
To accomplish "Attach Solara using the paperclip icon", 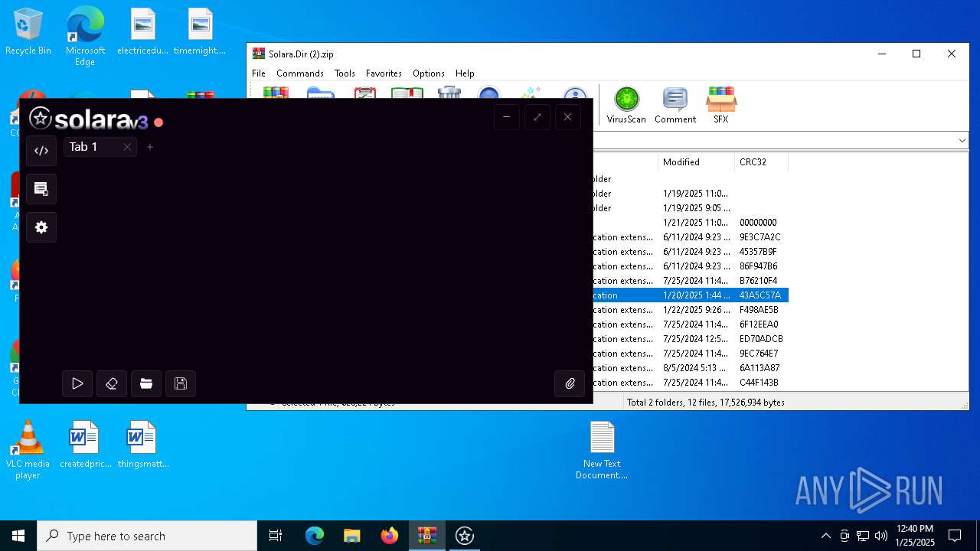I will point(570,383).
